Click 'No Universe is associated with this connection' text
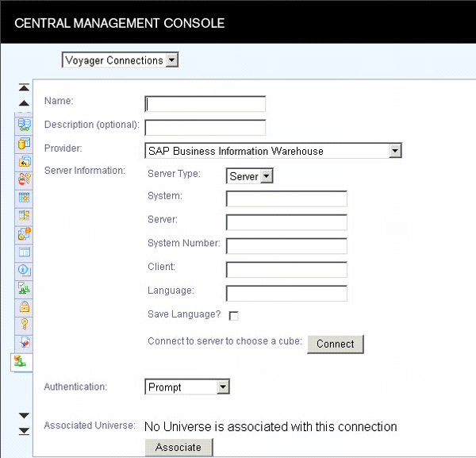Viewport: 476px width, 458px height. coord(271,427)
